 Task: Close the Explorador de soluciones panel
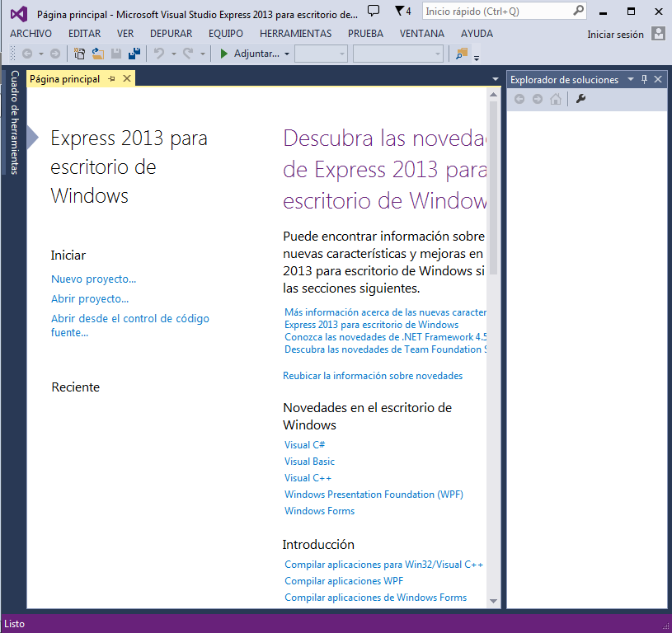[x=658, y=79]
